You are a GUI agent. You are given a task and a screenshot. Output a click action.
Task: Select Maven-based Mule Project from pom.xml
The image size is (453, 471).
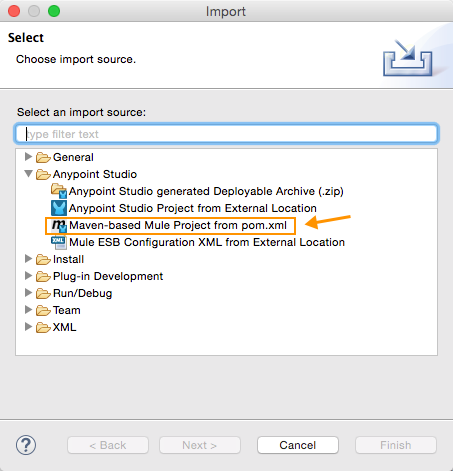178,225
